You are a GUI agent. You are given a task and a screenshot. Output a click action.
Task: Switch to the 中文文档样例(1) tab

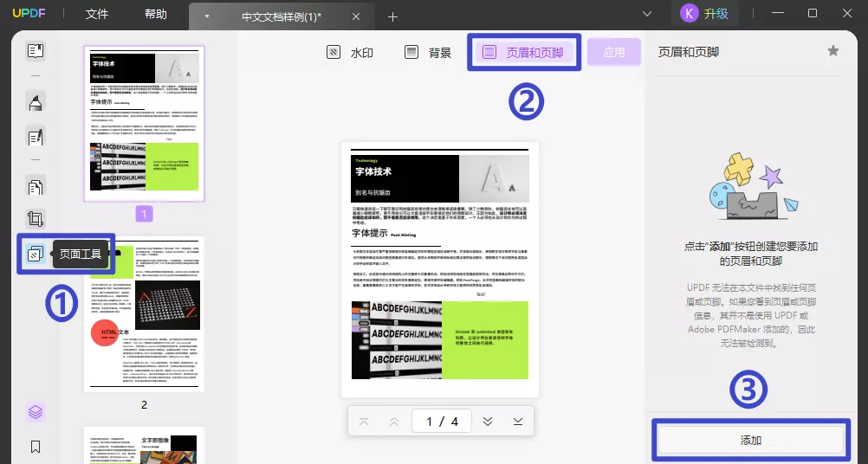[x=282, y=16]
